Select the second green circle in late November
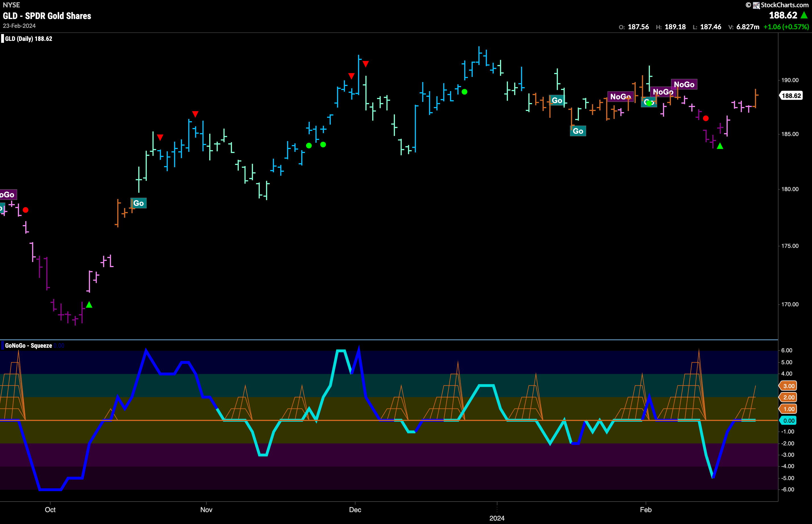Screen dimensions: 812x524 tap(323, 144)
